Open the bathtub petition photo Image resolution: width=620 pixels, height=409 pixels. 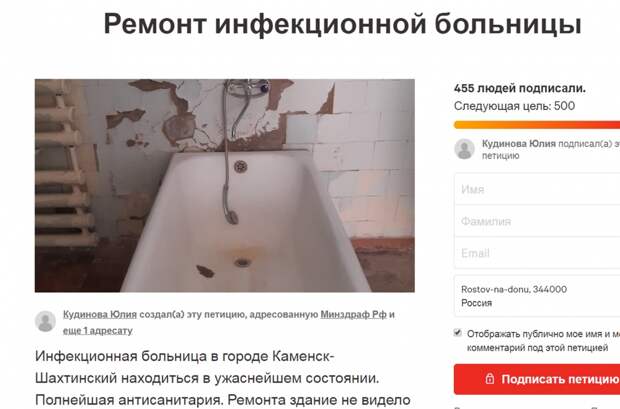click(225, 186)
